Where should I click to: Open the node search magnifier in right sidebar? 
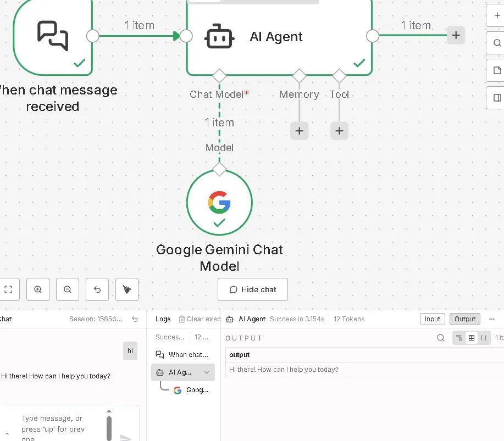497,43
